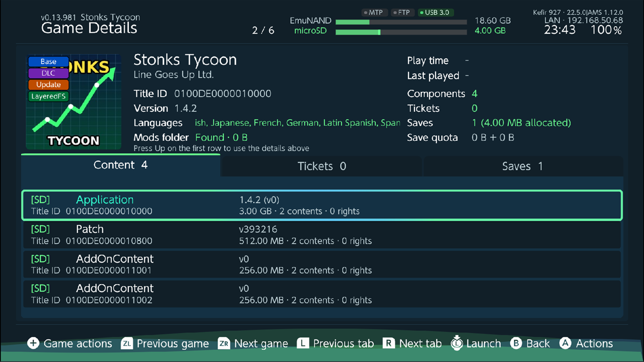
Task: Click the LAN IP address 192.168.50.68
Action: coord(584,21)
